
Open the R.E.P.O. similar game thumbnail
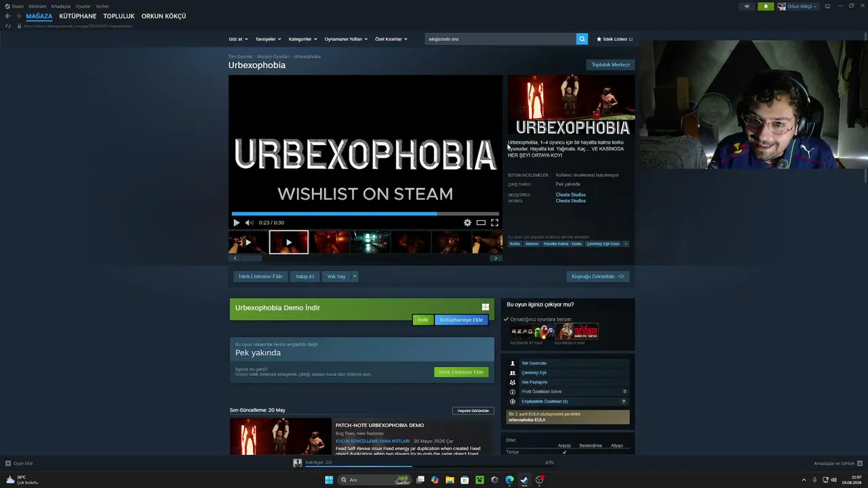tap(532, 331)
